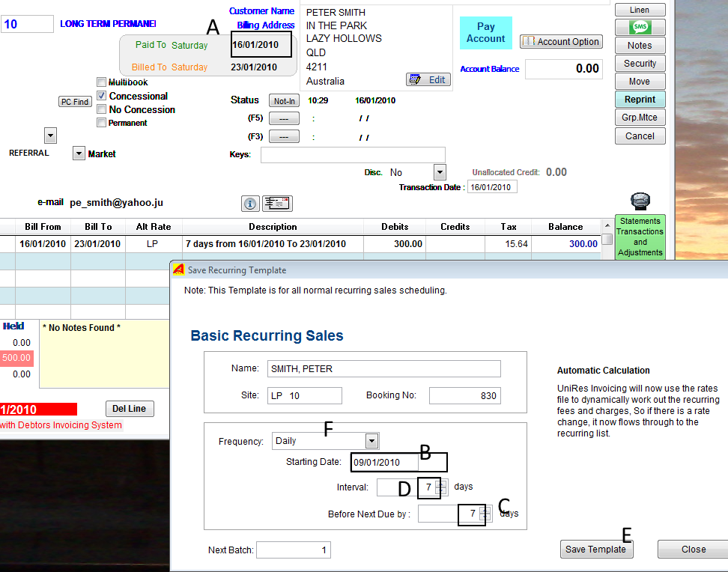728x572 pixels.
Task: Click the site number 10 field
Action: pos(28,24)
